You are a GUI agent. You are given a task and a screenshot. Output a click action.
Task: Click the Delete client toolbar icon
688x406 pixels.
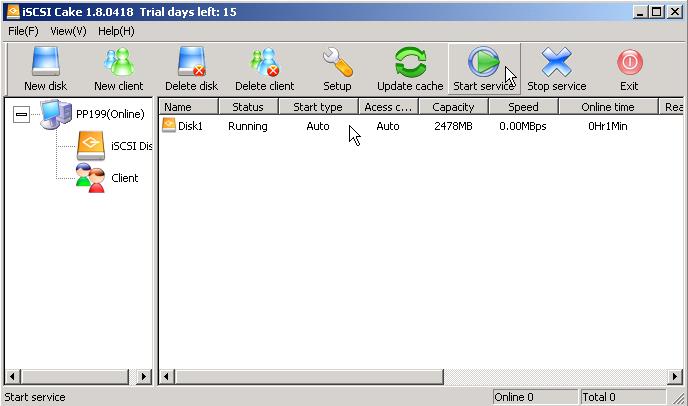tap(265, 62)
